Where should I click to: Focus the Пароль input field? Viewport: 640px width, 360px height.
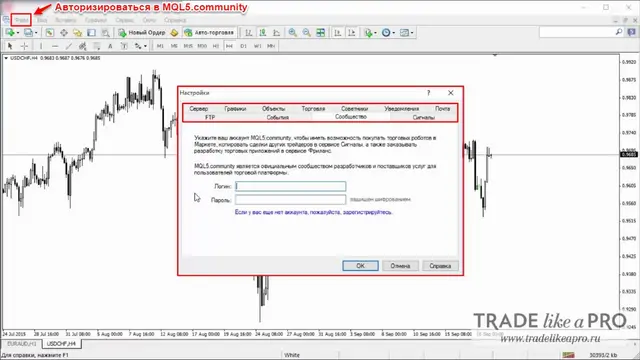pyautogui.click(x=291, y=200)
